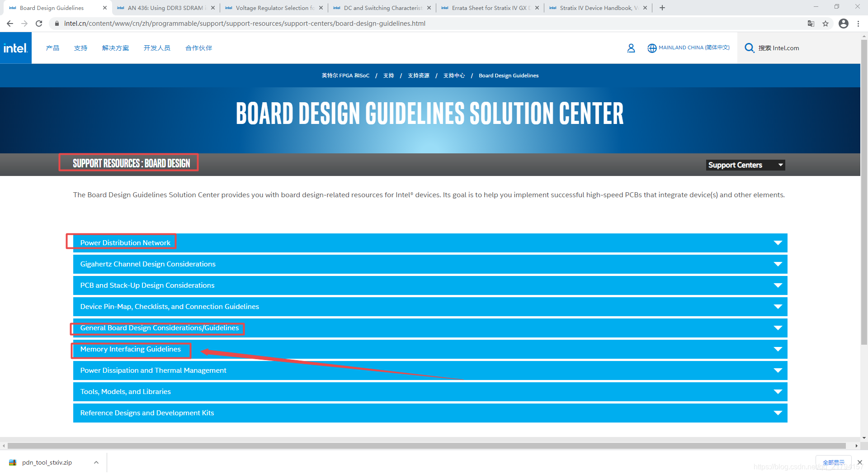Expand Tools, Models, and Libraries section
Image resolution: width=868 pixels, height=475 pixels.
tap(430, 392)
